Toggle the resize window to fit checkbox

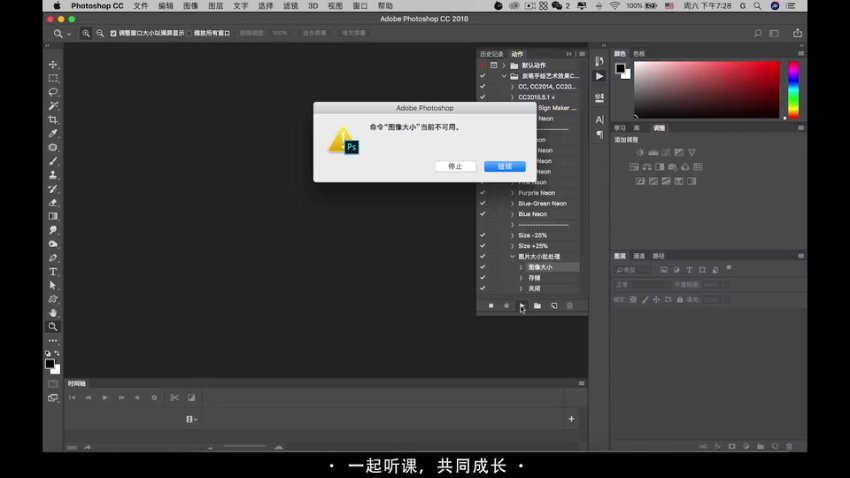pyautogui.click(x=112, y=33)
